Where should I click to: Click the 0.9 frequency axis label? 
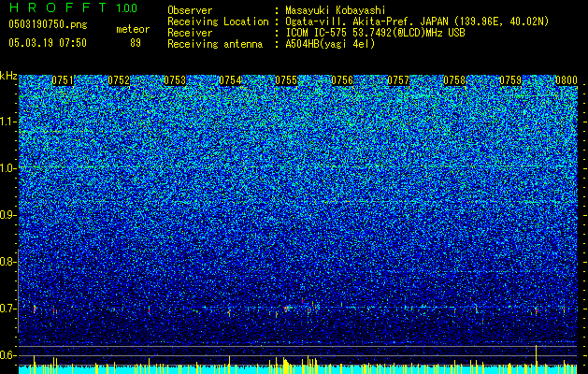7,215
